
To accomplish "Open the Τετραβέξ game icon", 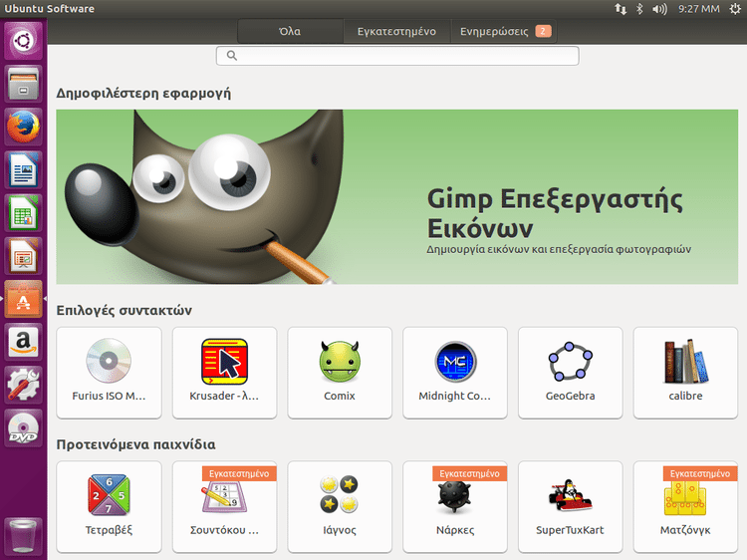I will click(x=109, y=495).
